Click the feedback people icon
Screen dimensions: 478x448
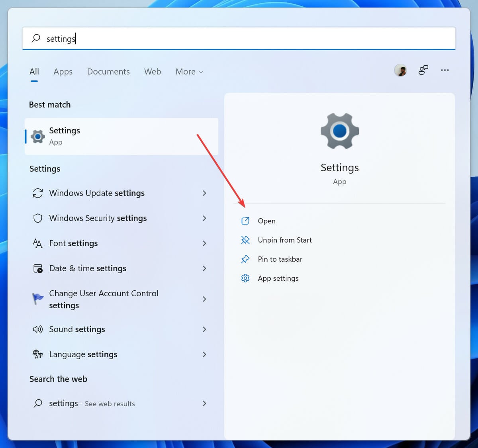423,70
